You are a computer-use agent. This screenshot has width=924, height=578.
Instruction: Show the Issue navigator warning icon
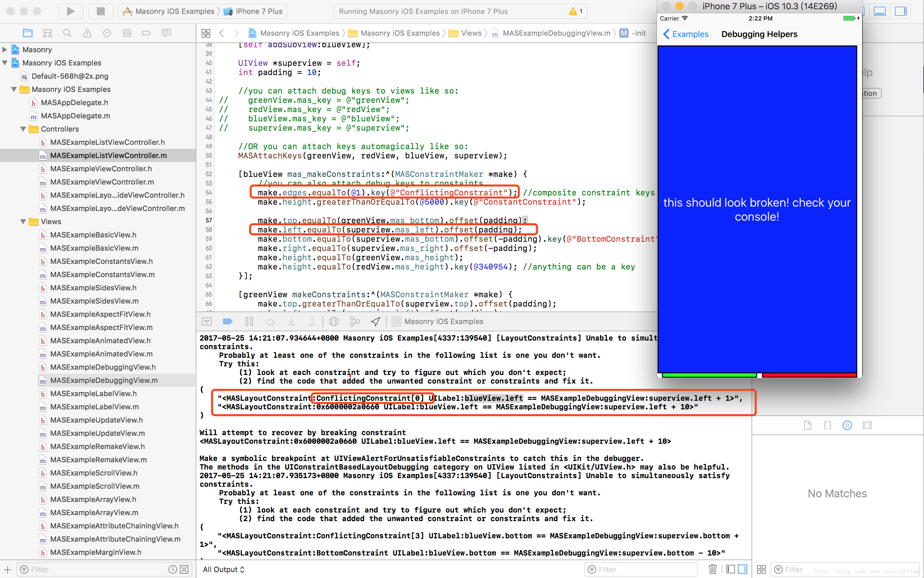87,33
